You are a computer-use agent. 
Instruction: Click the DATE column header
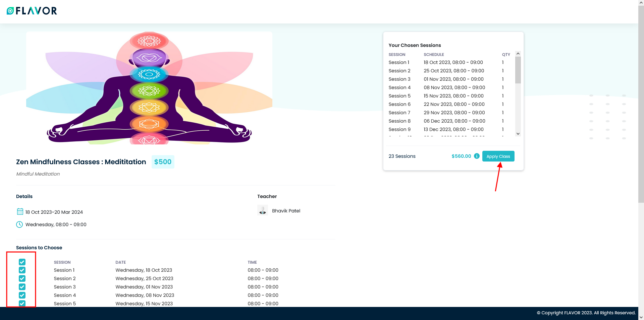(120, 262)
